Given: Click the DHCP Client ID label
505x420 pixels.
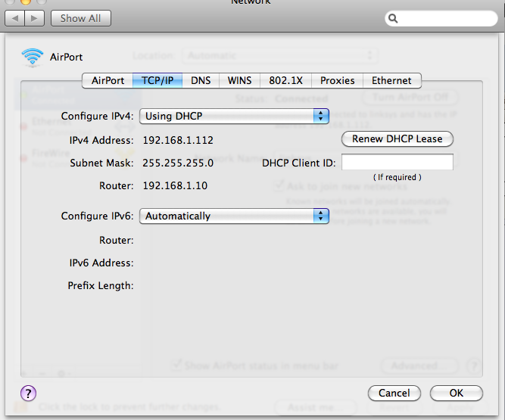Looking at the screenshot, I should [299, 163].
